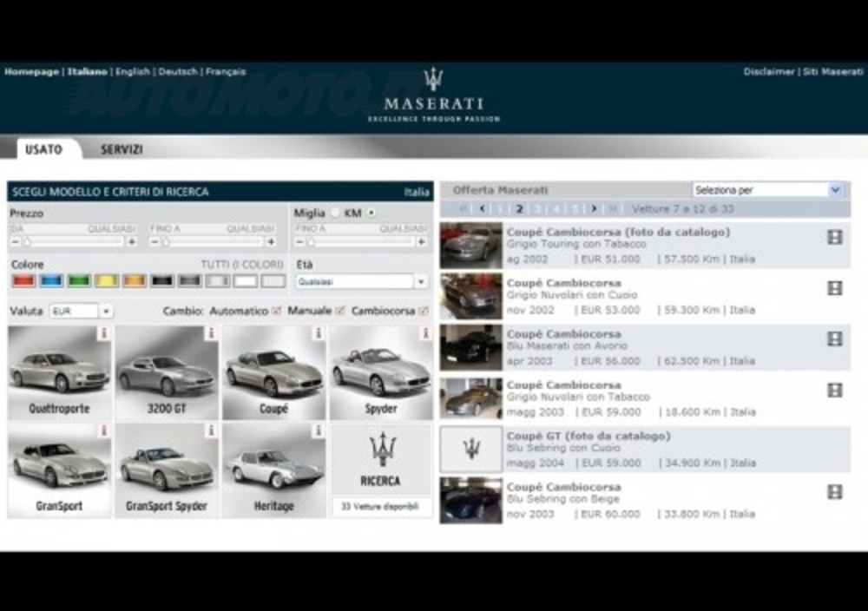Viewport: 868px width, 611px height.
Task: Click the info icon on the Quattroporte tile
Action: [104, 333]
